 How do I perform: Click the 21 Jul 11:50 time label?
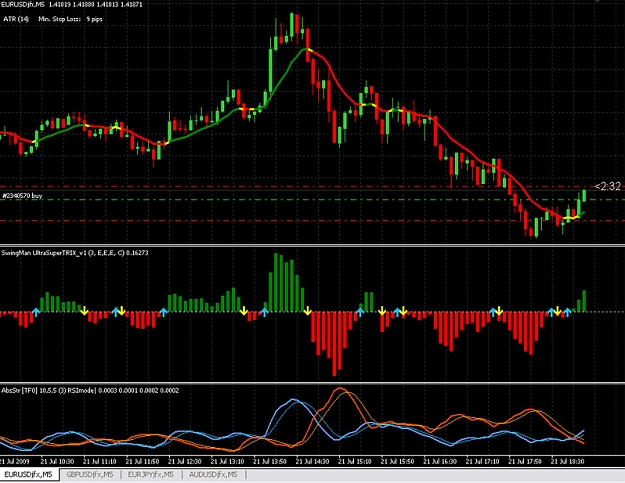[142, 461]
